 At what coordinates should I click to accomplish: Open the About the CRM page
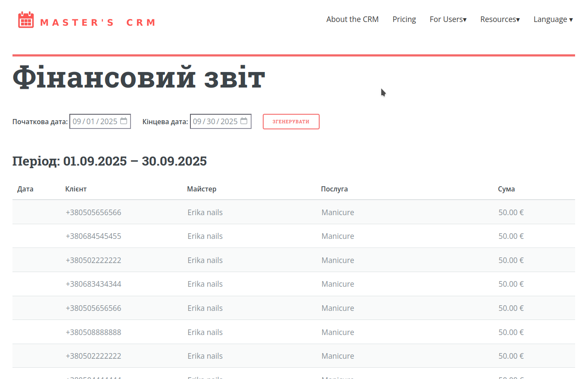(x=352, y=19)
